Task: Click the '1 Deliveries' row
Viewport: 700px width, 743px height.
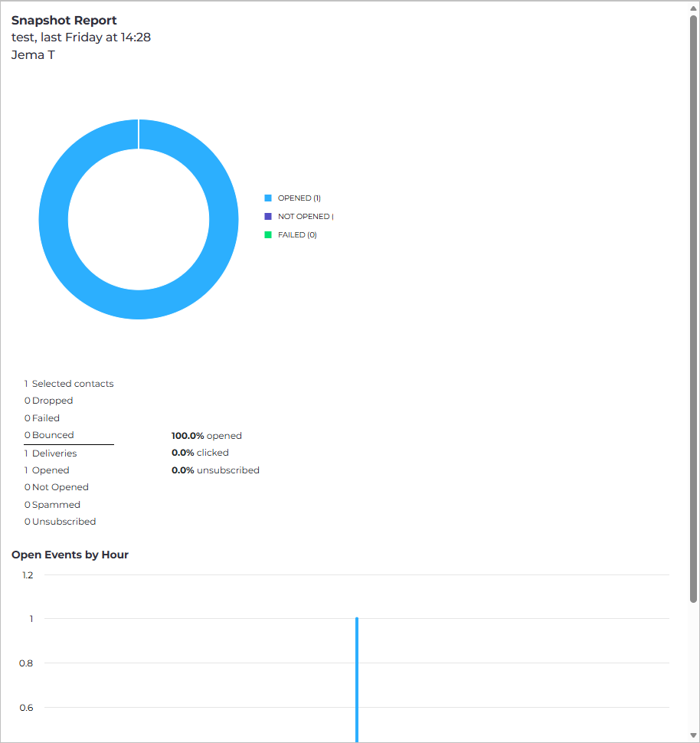Action: [51, 453]
